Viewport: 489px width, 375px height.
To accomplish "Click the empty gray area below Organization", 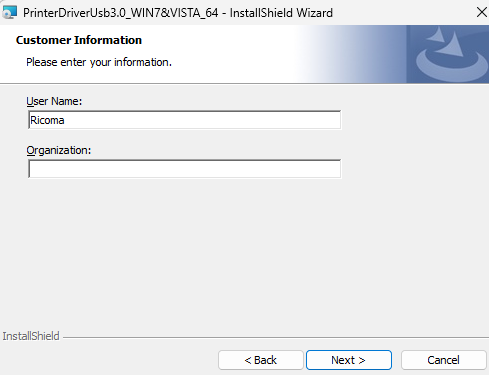I will coord(244,253).
